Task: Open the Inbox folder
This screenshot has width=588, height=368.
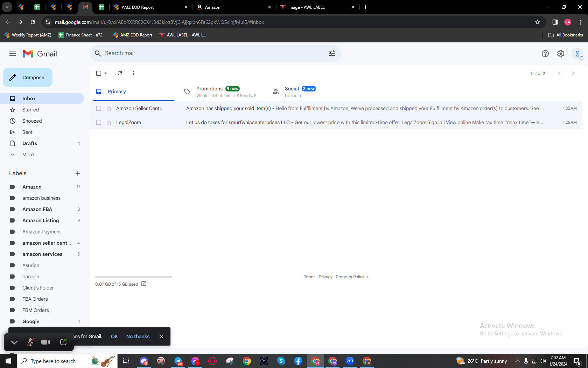Action: click(x=42, y=98)
